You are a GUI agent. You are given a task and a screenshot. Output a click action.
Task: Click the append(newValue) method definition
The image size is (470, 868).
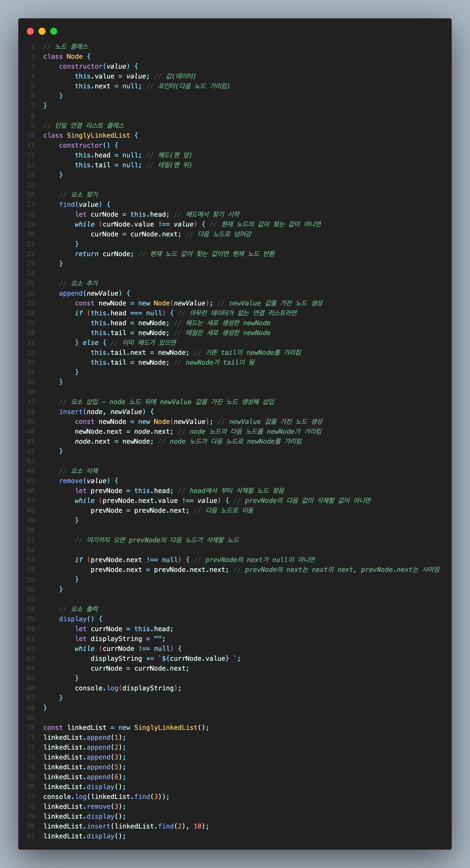90,293
